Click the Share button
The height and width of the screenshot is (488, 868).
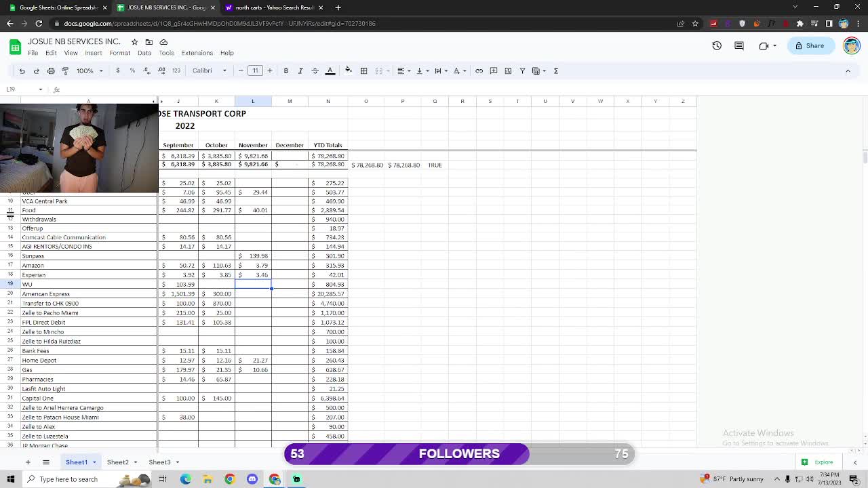810,45
